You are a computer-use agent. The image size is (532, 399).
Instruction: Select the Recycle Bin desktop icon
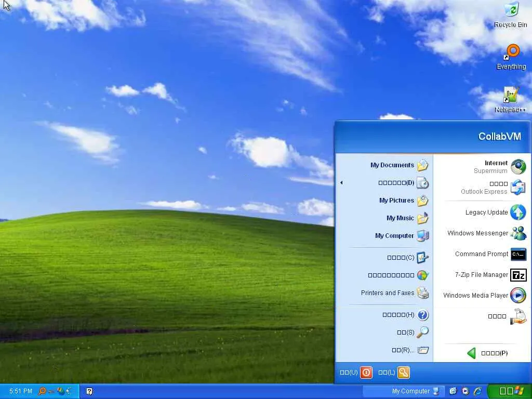pyautogui.click(x=511, y=15)
